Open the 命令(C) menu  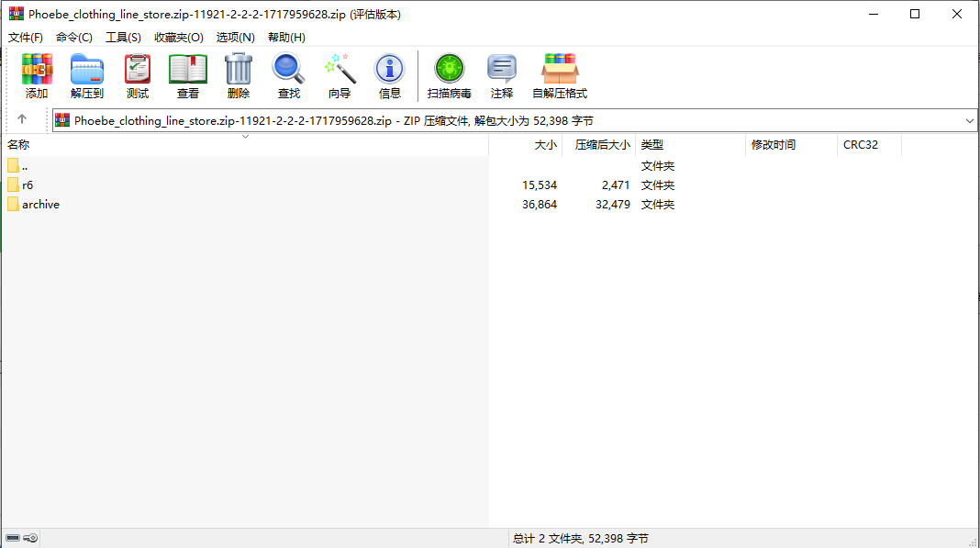pos(74,38)
